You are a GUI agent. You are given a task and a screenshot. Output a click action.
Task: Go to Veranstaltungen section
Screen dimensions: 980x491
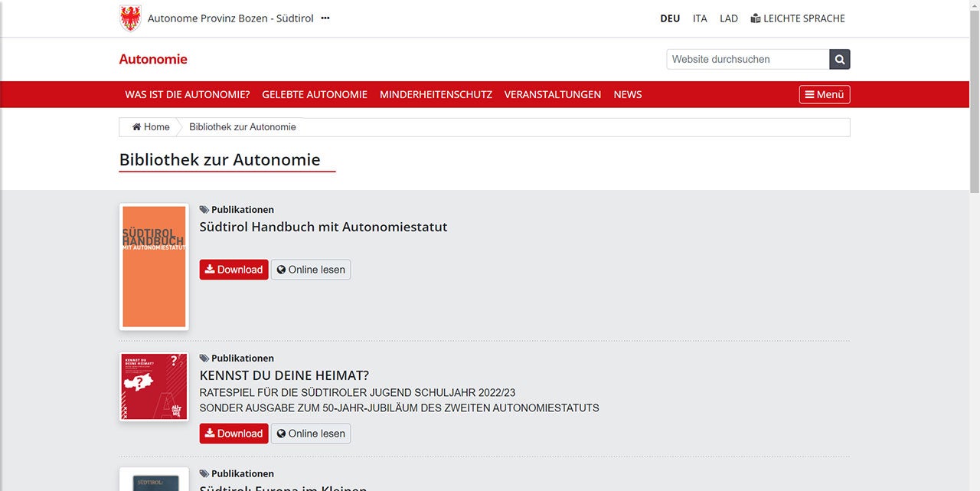click(x=553, y=94)
